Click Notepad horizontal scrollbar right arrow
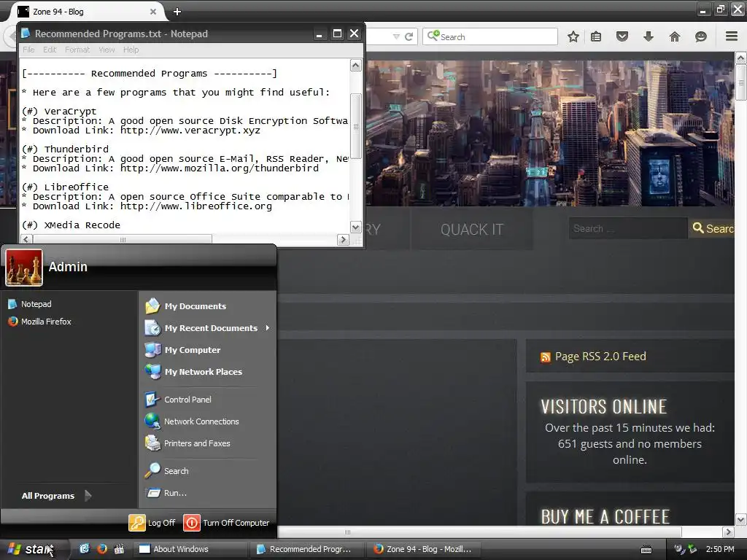 [x=343, y=239]
